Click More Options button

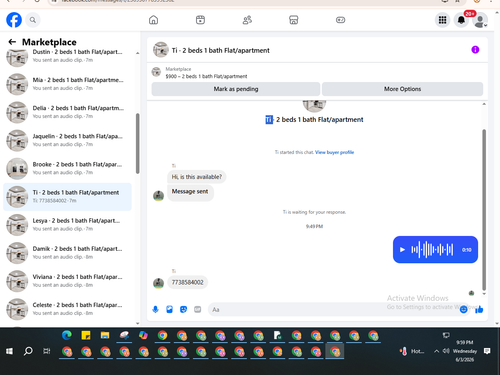point(402,89)
